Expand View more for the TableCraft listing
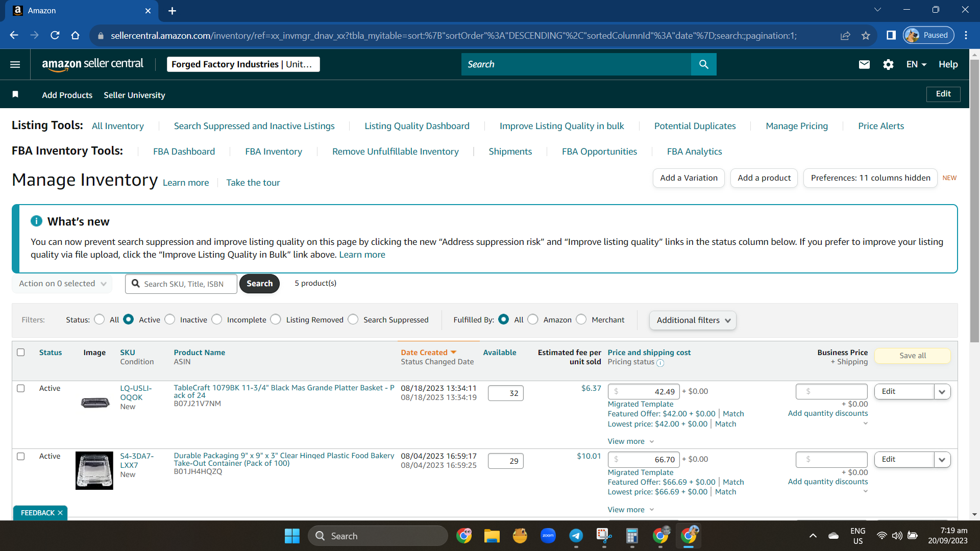 pyautogui.click(x=630, y=441)
